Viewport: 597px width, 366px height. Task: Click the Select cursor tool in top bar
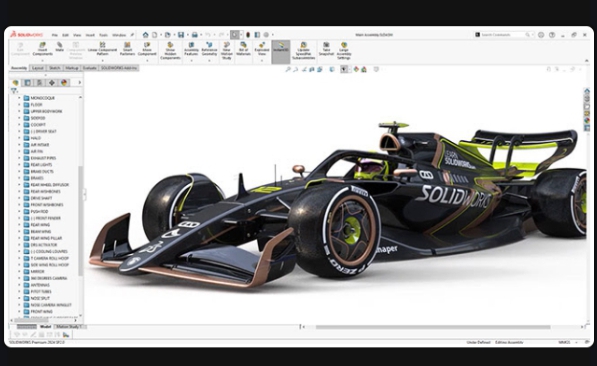pyautogui.click(x=235, y=35)
